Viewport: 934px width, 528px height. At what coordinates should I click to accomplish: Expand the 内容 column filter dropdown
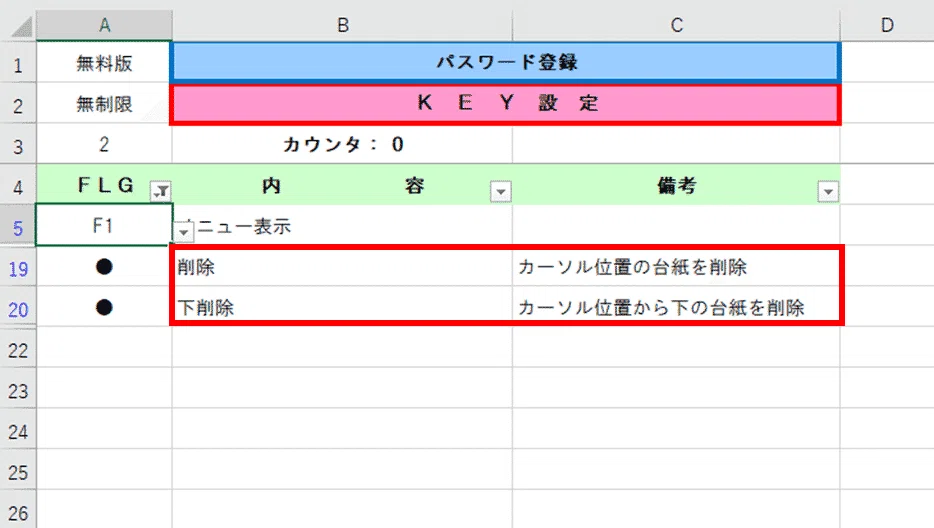click(501, 191)
